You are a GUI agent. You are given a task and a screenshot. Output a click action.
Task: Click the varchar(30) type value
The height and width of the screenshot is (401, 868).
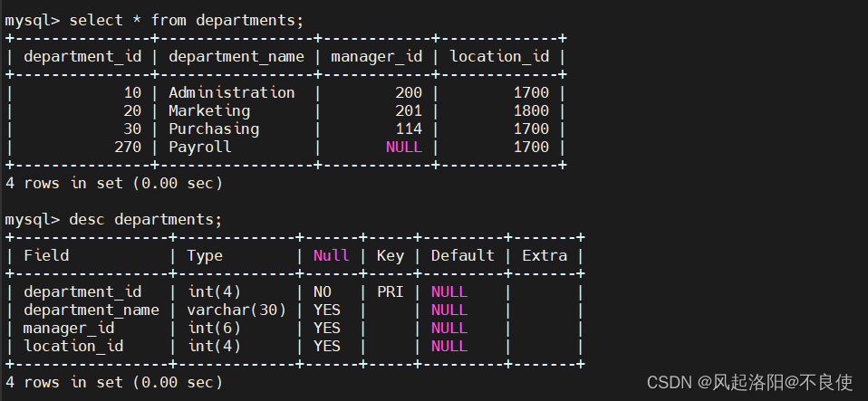tap(236, 310)
